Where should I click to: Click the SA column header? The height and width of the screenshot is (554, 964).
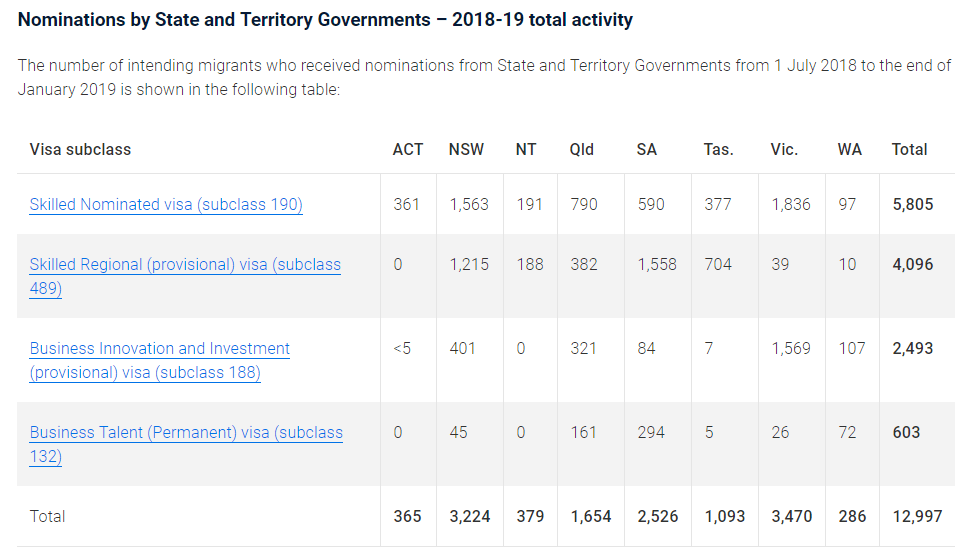click(x=646, y=150)
